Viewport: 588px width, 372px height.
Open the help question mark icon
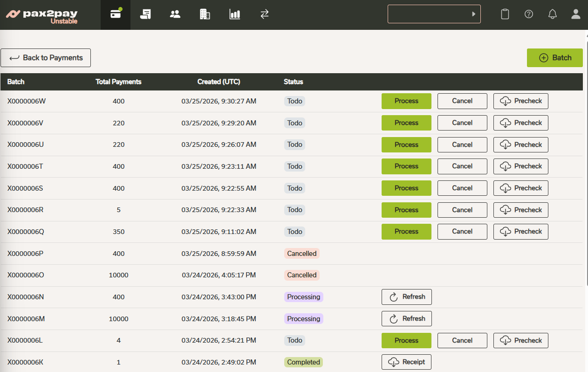pos(529,14)
